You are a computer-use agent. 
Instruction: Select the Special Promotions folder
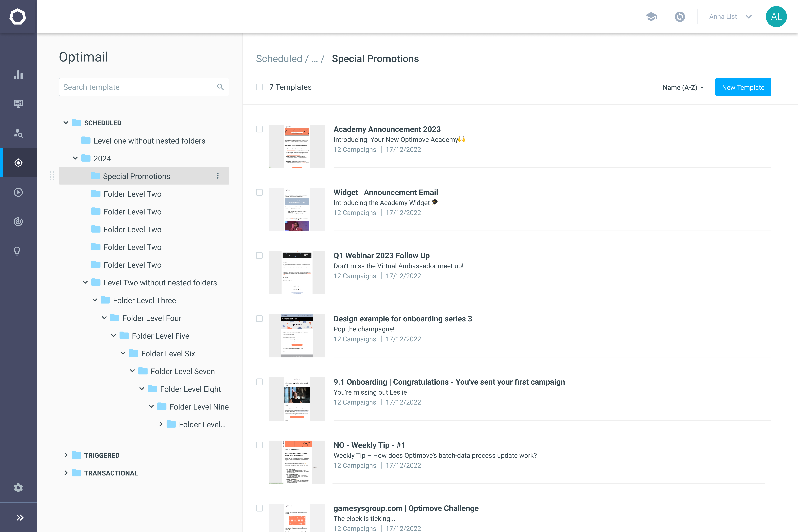tap(144, 176)
